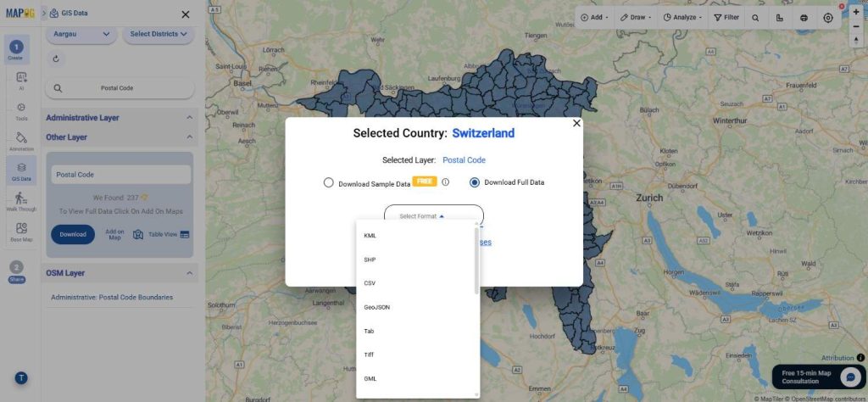Click the user avatar T icon

click(x=21, y=378)
